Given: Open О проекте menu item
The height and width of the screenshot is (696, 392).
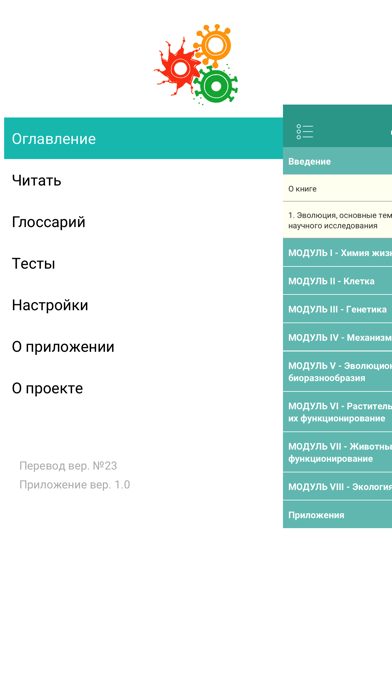Looking at the screenshot, I should (x=143, y=388).
